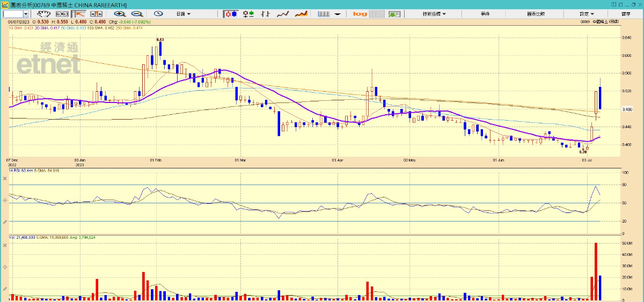644x302 pixels.
Task: Close the RSI indicator panel
Action: click(5, 178)
